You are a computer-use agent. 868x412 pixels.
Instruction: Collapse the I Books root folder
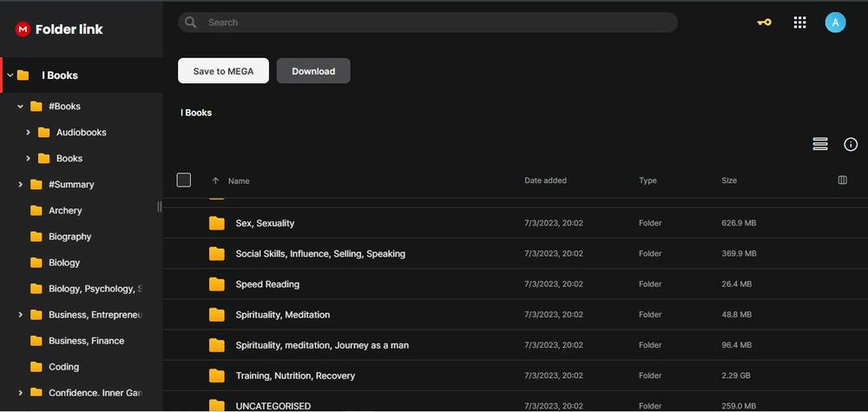click(10, 75)
